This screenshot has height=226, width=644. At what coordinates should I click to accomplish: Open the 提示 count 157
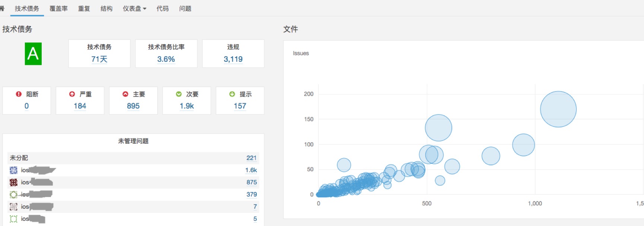coord(240,106)
